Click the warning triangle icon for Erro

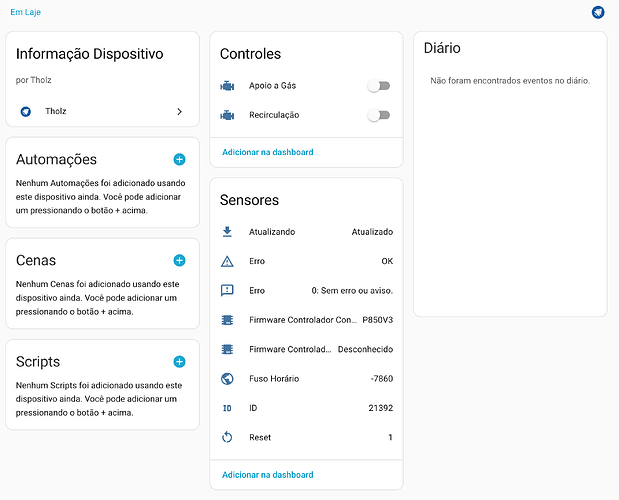(227, 261)
